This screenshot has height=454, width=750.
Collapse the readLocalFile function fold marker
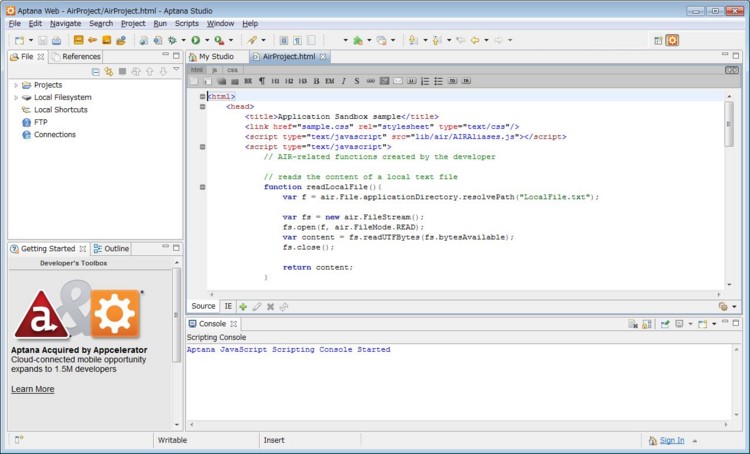tap(202, 187)
